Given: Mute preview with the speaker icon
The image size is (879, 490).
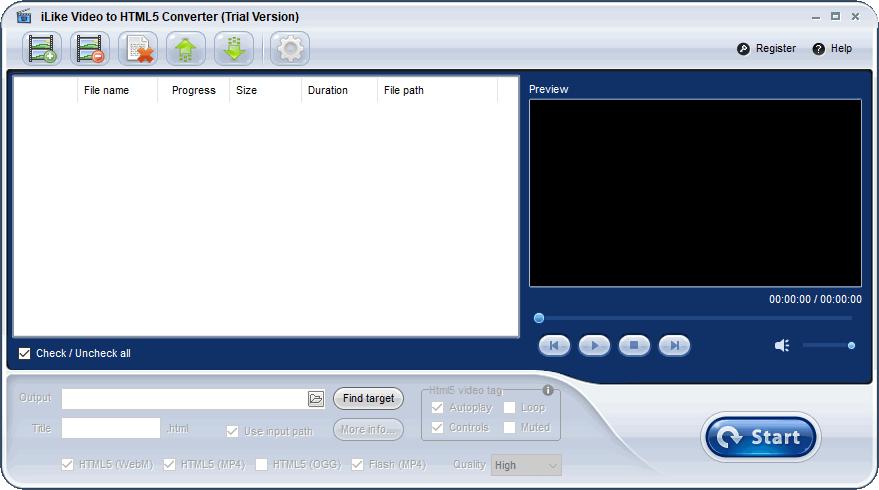Looking at the screenshot, I should click(x=782, y=345).
